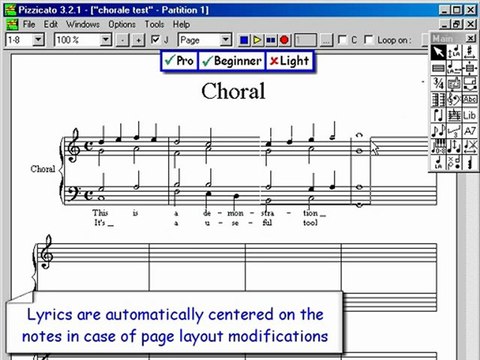Viewport: 480px width, 360px height.
Task: Click the lyric syllable mon
Action: point(235,213)
